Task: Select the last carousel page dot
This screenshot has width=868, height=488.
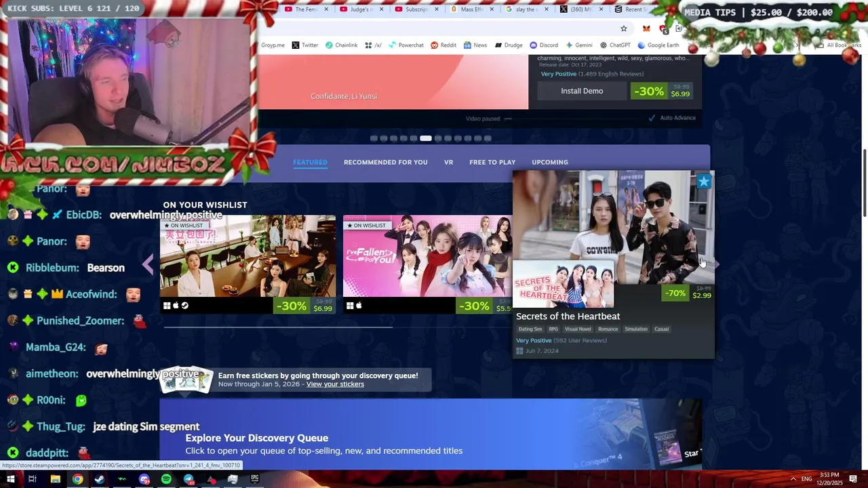Action: (x=488, y=138)
